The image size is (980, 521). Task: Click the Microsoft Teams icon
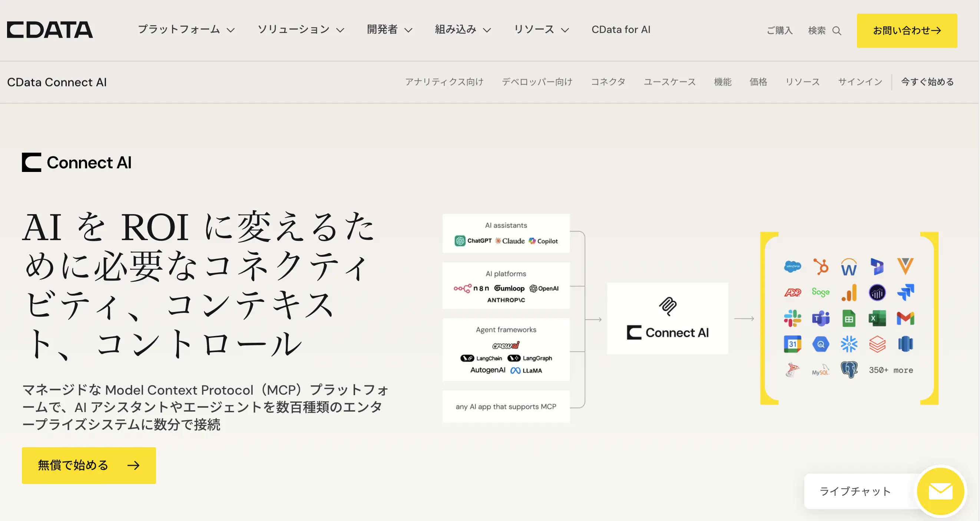821,318
